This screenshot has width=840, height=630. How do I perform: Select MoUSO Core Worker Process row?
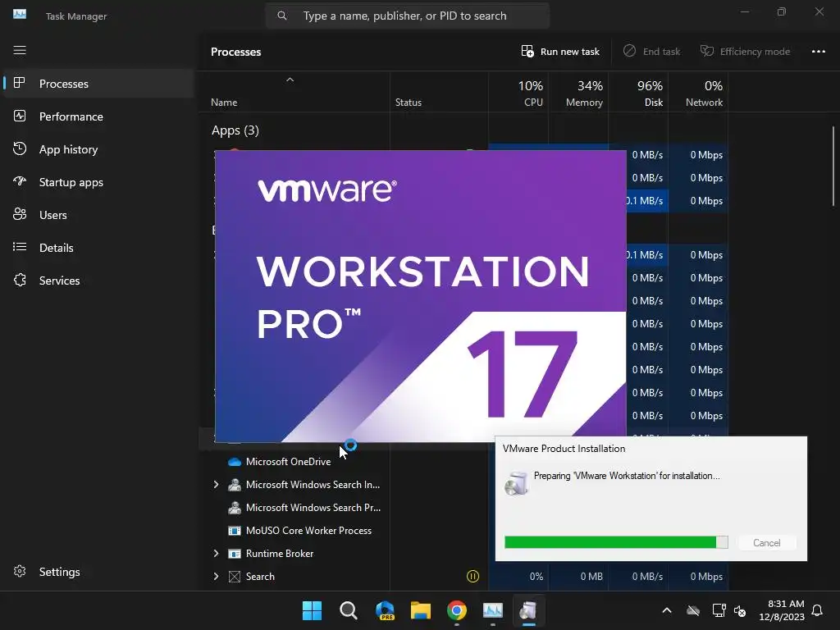(308, 531)
